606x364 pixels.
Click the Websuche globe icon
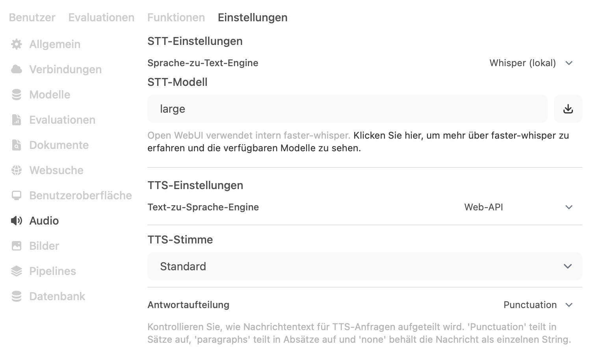[17, 170]
